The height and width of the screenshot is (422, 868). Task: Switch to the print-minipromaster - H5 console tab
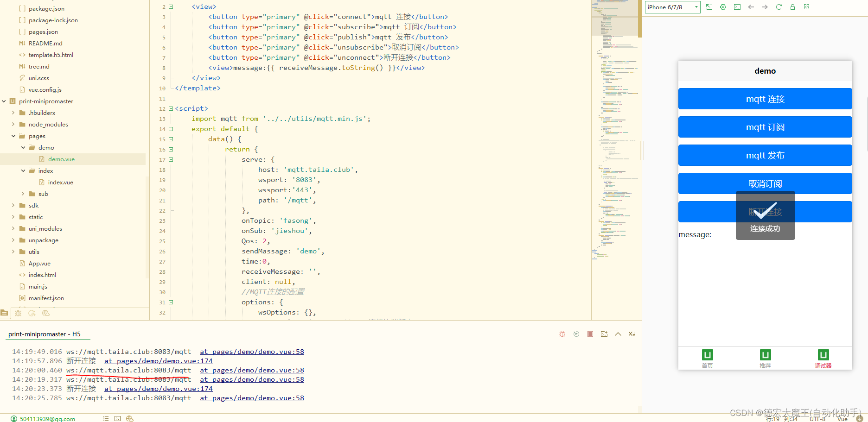pyautogui.click(x=45, y=334)
